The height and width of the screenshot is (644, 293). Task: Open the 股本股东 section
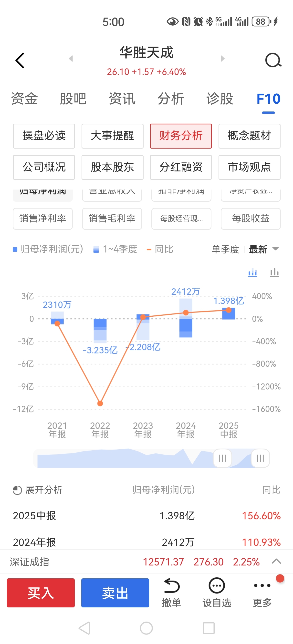tap(112, 167)
